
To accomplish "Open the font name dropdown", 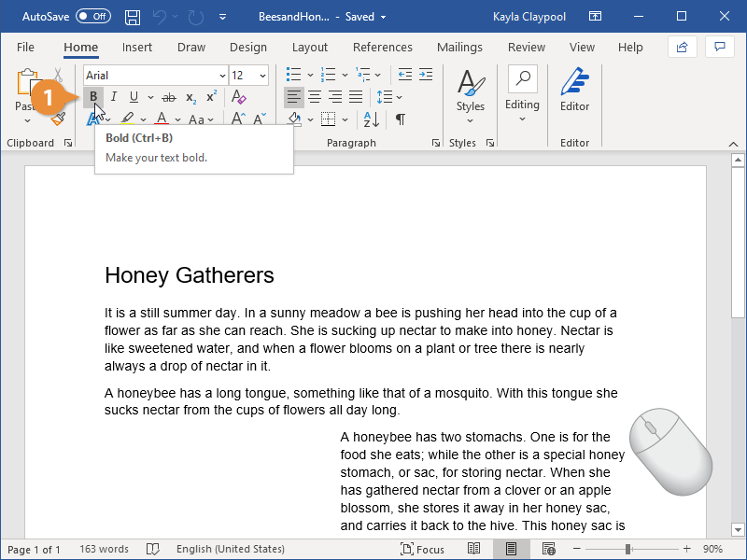I will coord(222,76).
